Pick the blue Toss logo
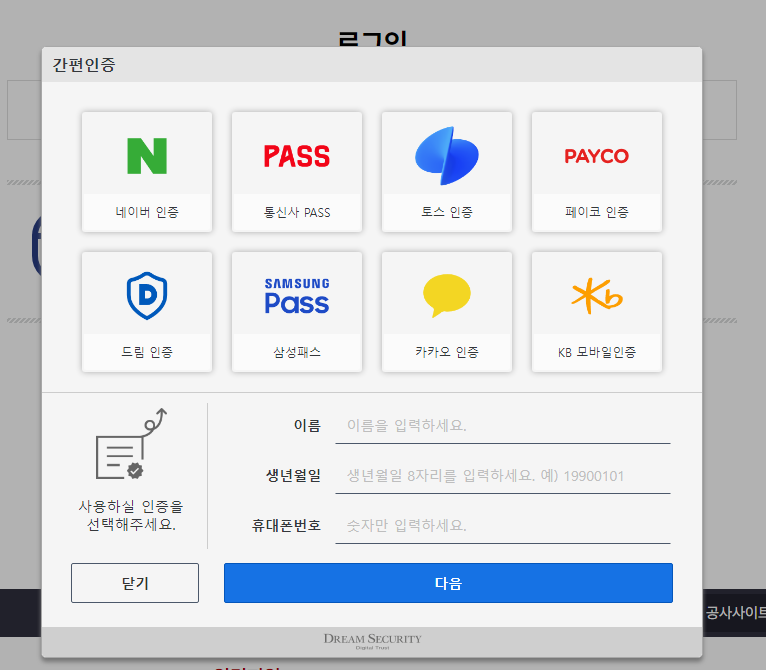Screen dimensions: 766x670 pos(447,156)
